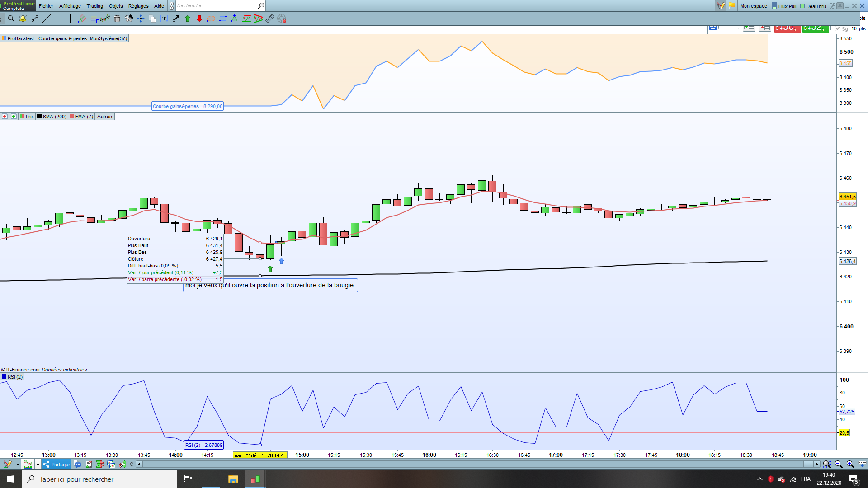Image resolution: width=868 pixels, height=488 pixels.
Task: Toggle the Sg checkbox
Action: point(838,28)
